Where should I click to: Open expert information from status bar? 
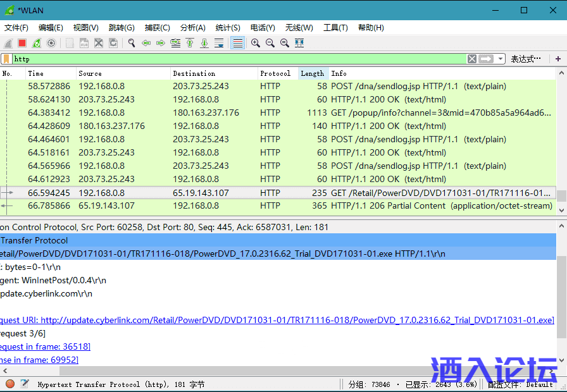[10, 384]
